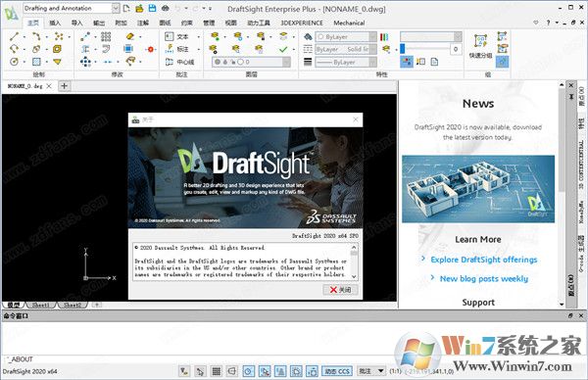Switch to the Sheet1 tab
The height and width of the screenshot is (380, 588).
tap(40, 305)
